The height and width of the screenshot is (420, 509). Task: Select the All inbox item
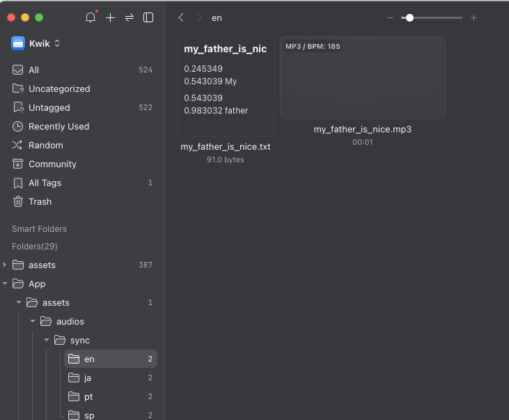[82, 70]
